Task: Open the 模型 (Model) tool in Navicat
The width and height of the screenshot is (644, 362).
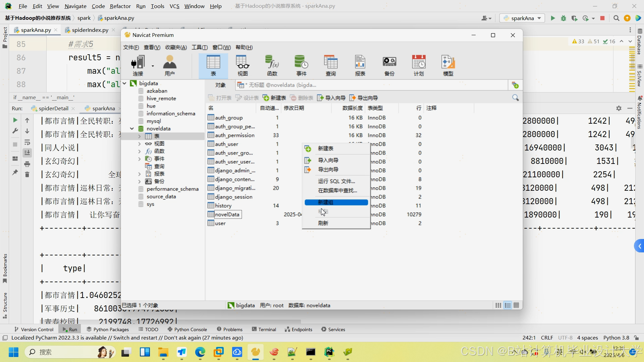Action: [448, 65]
